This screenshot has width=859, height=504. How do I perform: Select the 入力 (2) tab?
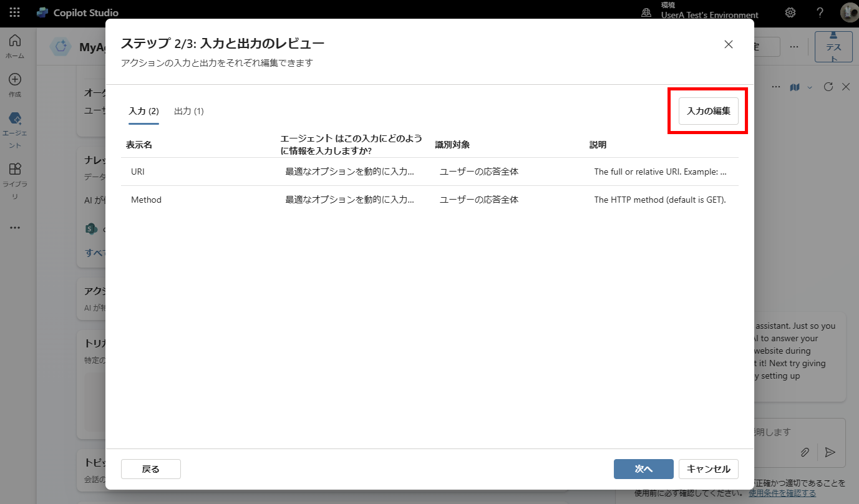click(x=143, y=110)
